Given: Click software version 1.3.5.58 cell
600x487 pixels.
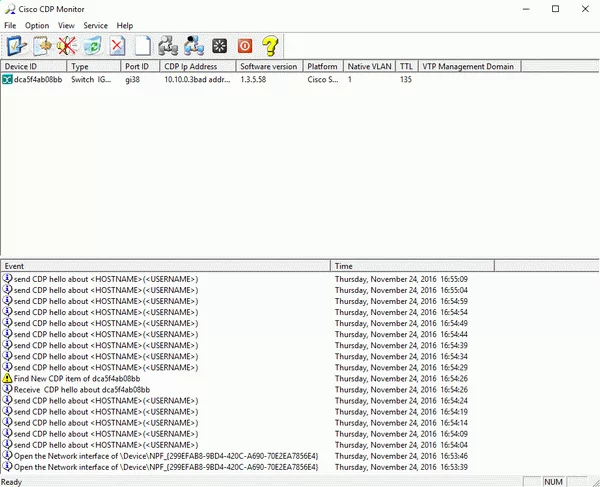Looking at the screenshot, I should (253, 80).
